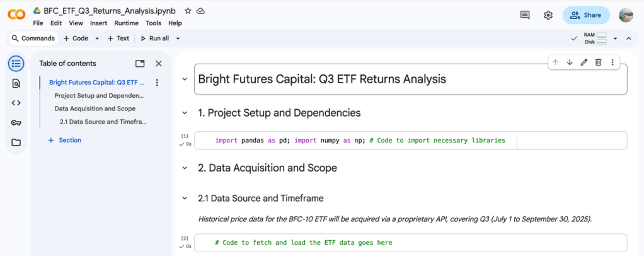Open the Table of contents sidebar icon
Screen dimensions: 644x256
[16, 63]
